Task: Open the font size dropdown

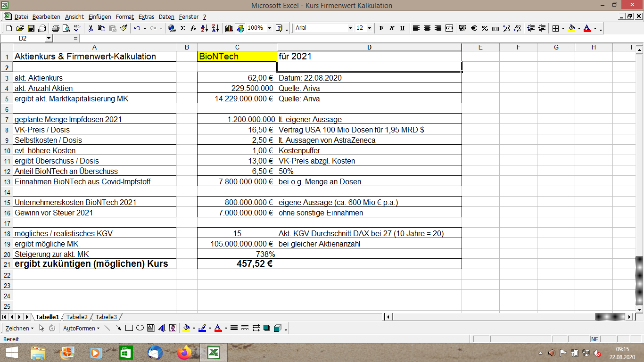Action: coord(369,28)
